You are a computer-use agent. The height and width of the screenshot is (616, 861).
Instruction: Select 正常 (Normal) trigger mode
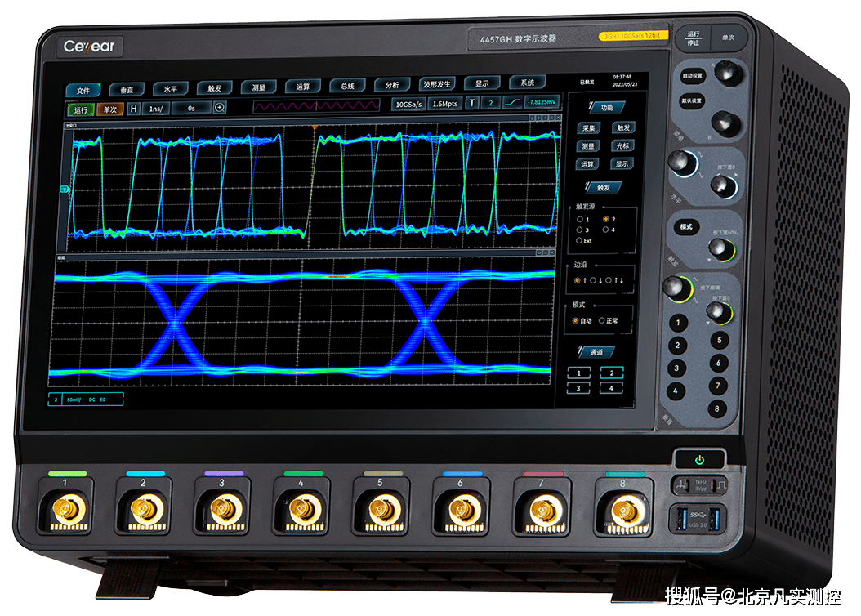pyautogui.click(x=602, y=320)
